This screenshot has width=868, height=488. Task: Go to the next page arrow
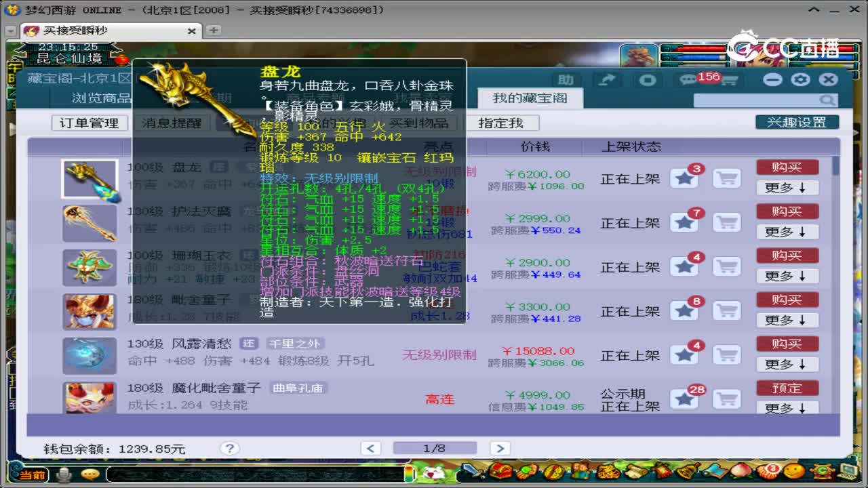coord(499,448)
